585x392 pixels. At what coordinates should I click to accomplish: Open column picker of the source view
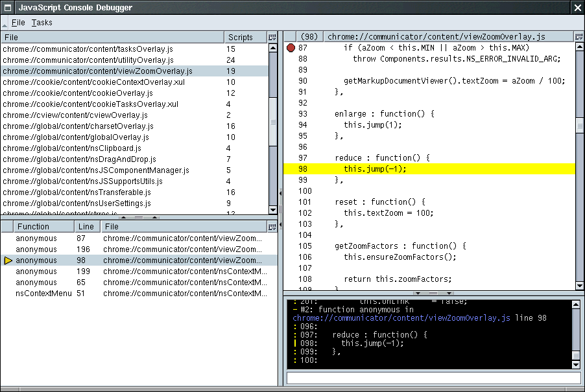(579, 36)
